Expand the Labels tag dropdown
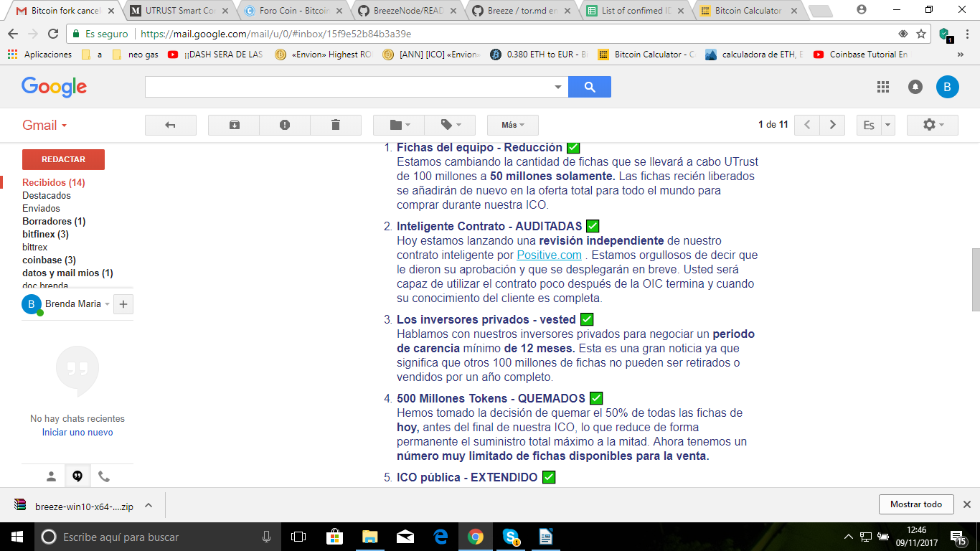 [450, 125]
